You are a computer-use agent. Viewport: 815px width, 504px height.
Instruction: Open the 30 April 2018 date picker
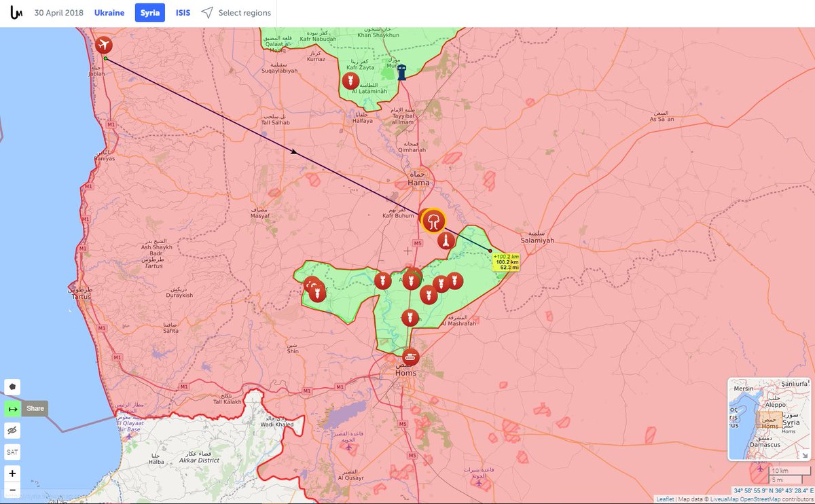[58, 13]
